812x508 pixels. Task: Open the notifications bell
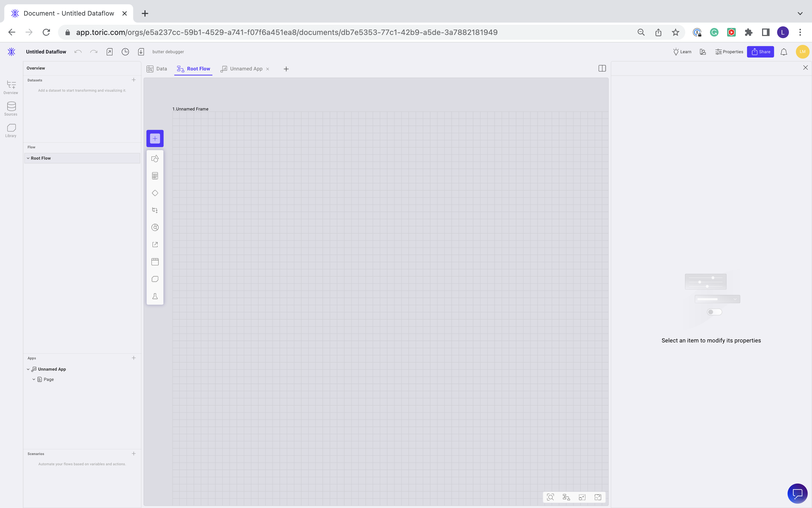(784, 52)
